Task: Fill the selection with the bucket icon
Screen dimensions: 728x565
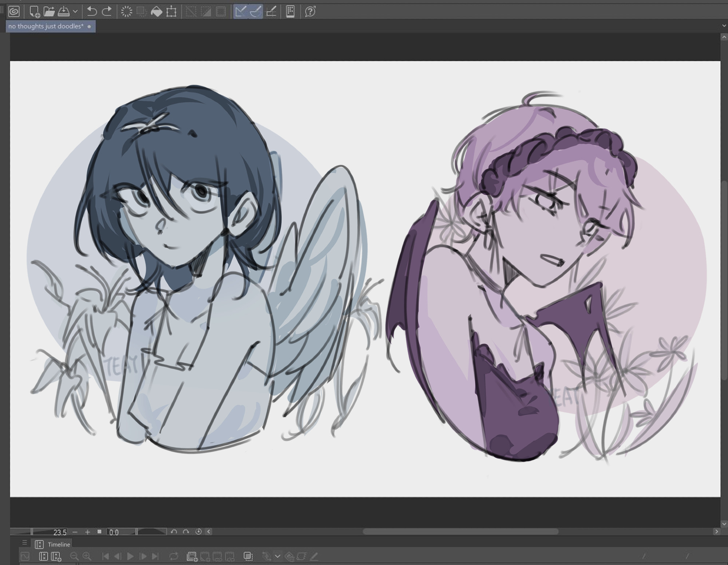Action: point(157,12)
